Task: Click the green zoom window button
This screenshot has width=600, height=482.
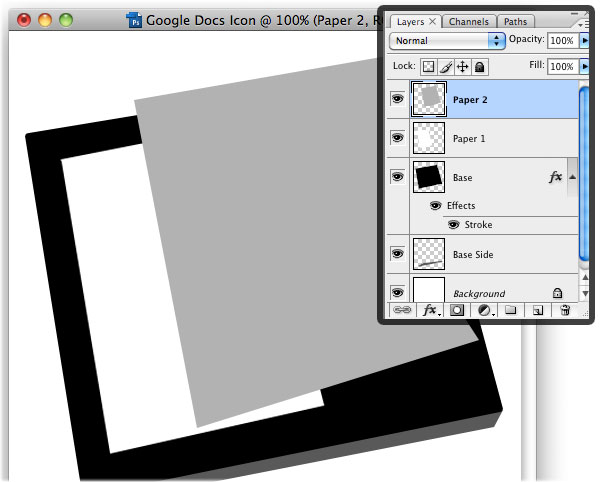Action: pyautogui.click(x=66, y=20)
